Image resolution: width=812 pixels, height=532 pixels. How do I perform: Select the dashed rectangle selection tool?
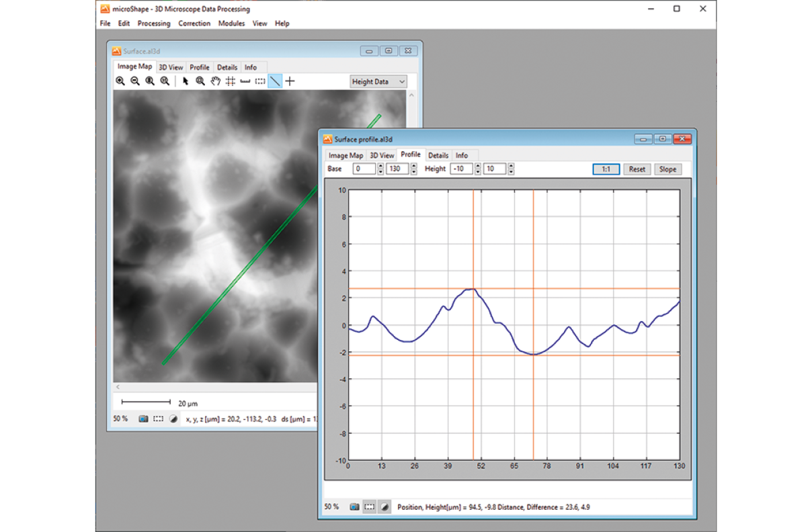(260, 81)
